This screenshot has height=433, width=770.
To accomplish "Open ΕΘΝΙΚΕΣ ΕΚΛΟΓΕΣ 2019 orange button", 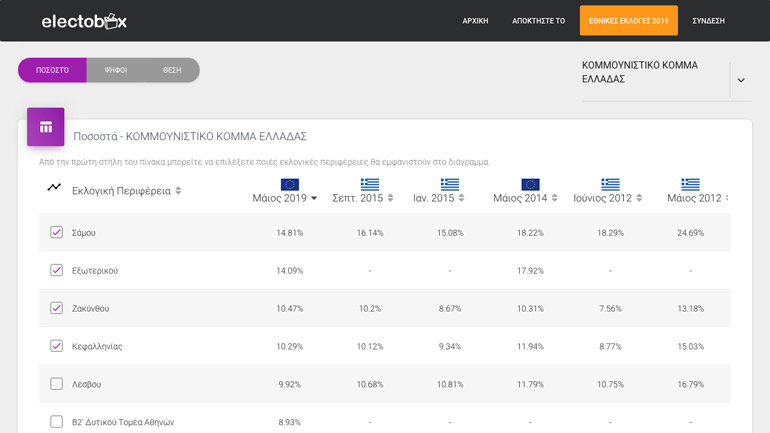I will click(x=628, y=21).
